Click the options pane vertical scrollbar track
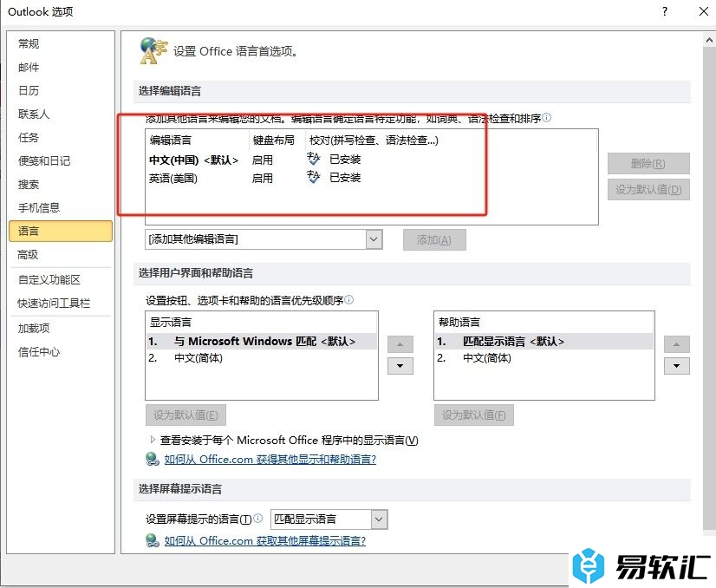The width and height of the screenshot is (716, 588). 709,291
